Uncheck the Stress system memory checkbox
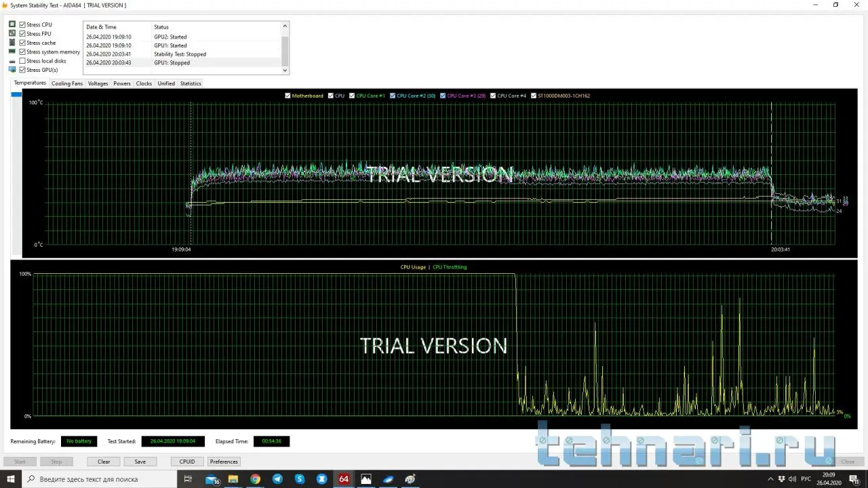Viewport: 868px width, 488px height. pos(22,52)
